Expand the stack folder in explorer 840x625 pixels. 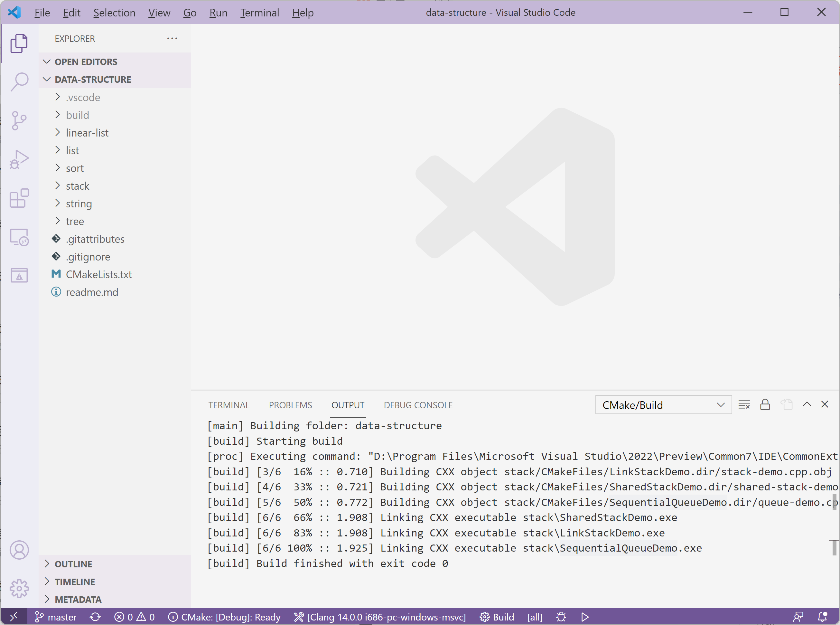coord(78,186)
